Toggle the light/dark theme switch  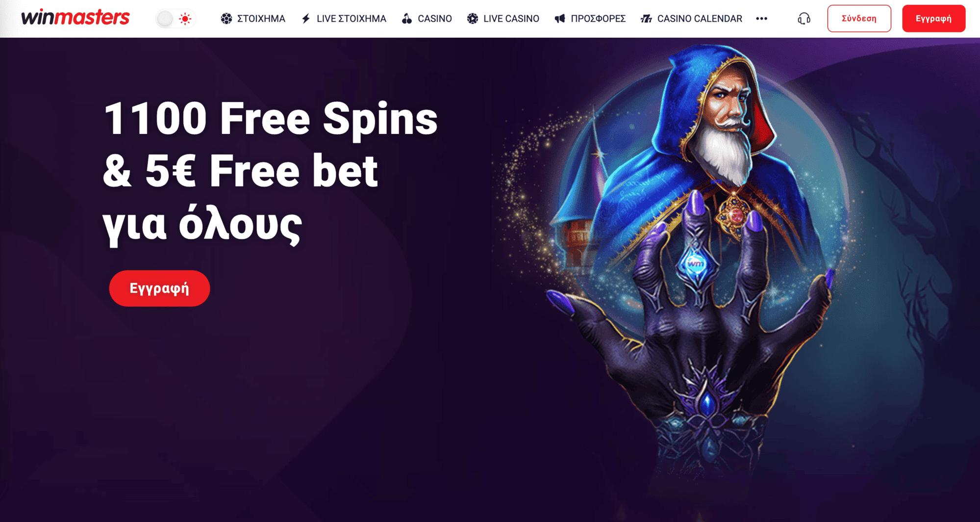(x=176, y=19)
